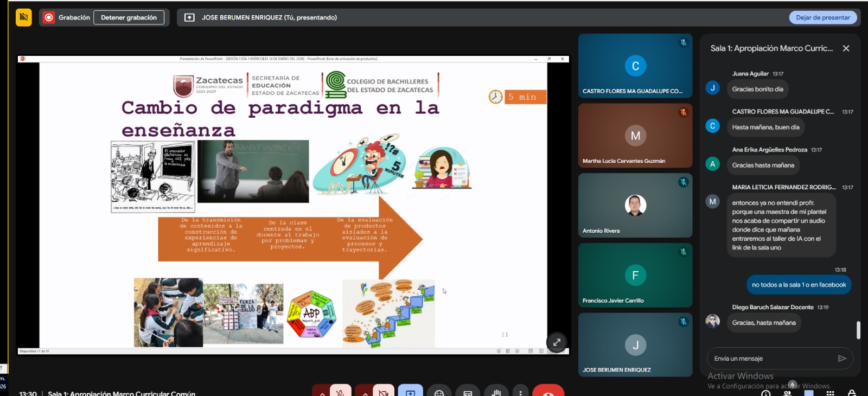Viewport: 868px width, 396px height.
Task: Open the people panel icon
Action: pyautogui.click(x=787, y=393)
